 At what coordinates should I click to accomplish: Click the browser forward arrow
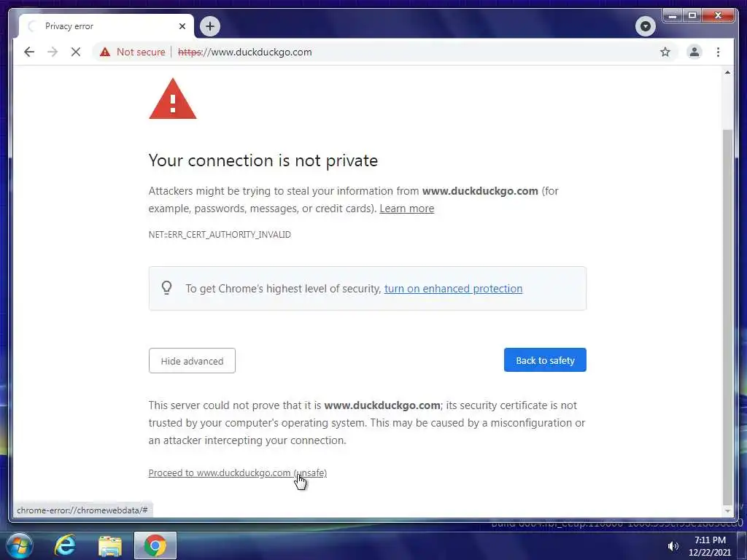pos(53,52)
